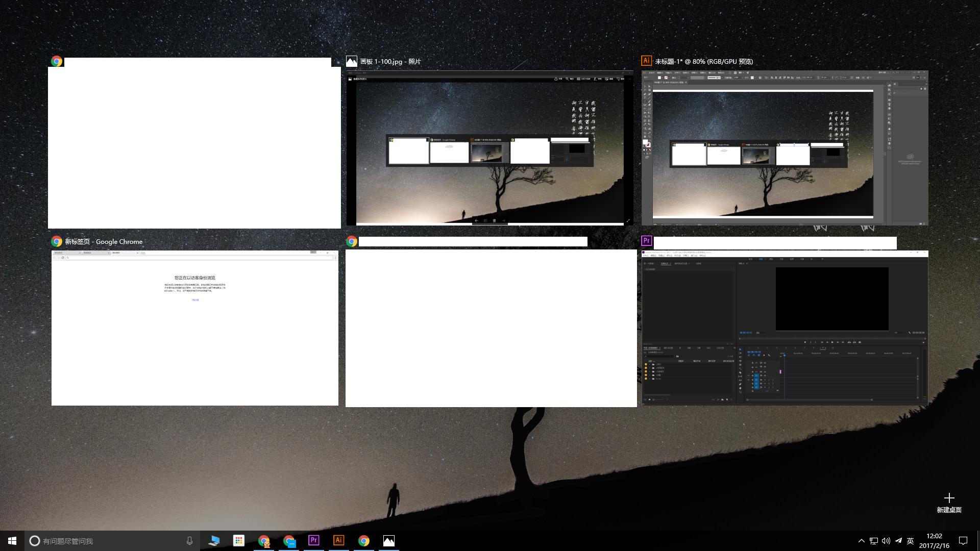The height and width of the screenshot is (551, 980).
Task: Switch to the Adobe Premiere Pro project window
Action: click(785, 327)
